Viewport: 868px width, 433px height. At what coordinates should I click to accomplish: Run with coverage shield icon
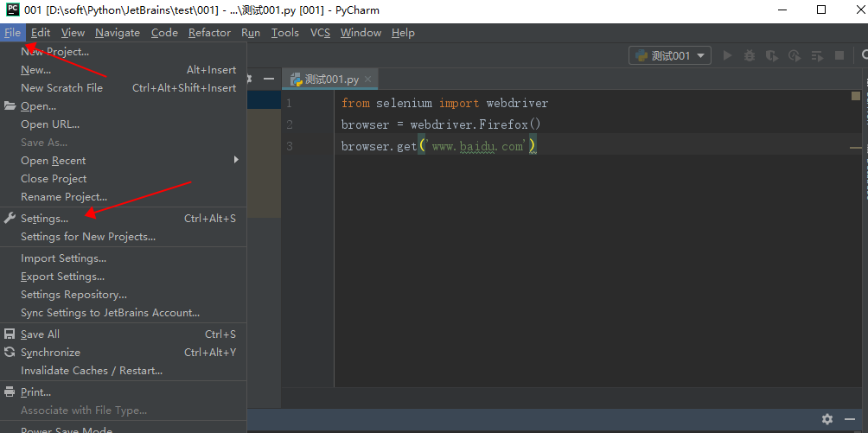click(x=772, y=55)
